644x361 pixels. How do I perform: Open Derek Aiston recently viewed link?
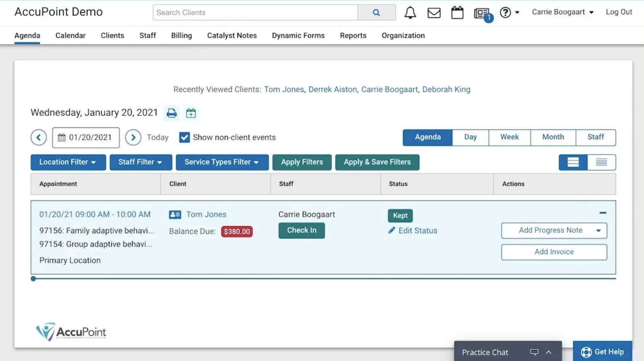(332, 90)
